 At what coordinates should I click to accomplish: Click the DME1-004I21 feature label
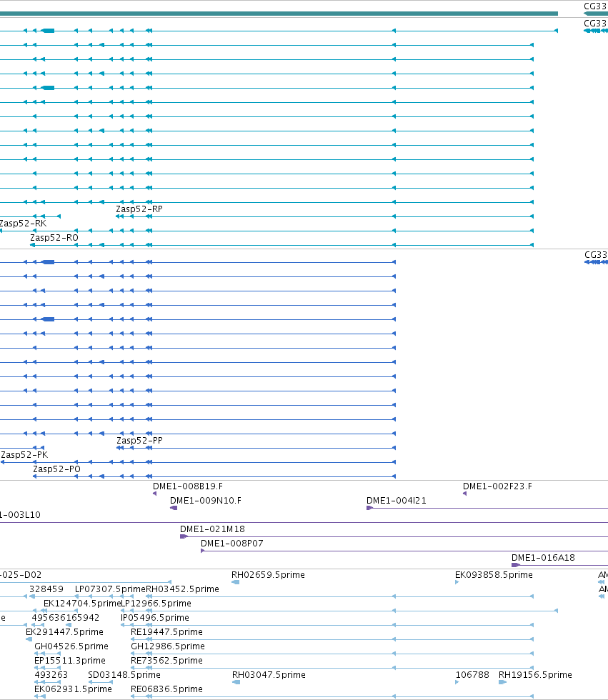tap(397, 501)
